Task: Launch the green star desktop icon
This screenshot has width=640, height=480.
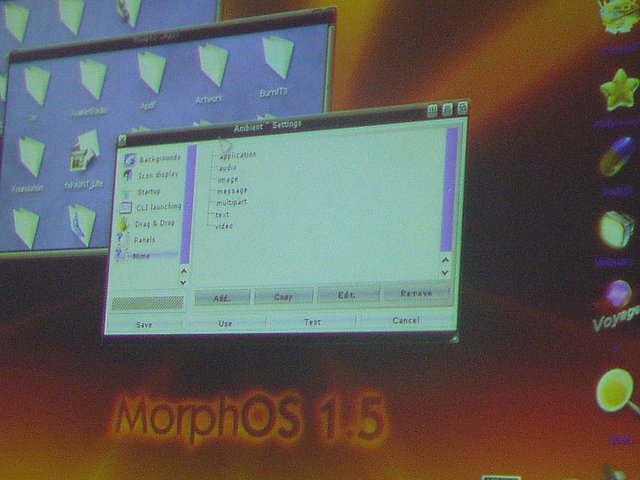Action: (x=618, y=91)
